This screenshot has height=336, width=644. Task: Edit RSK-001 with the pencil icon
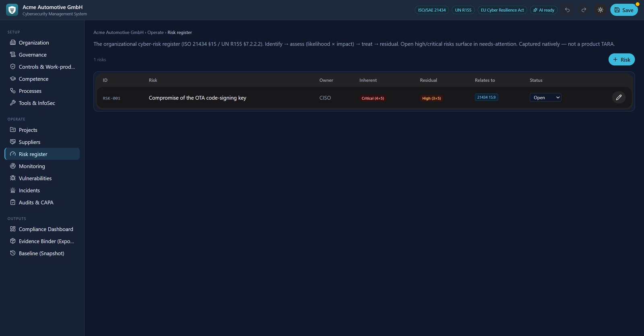pyautogui.click(x=619, y=97)
